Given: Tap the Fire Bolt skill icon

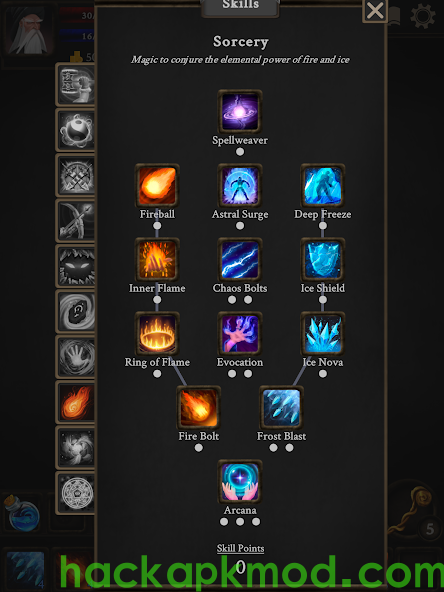Looking at the screenshot, I should click(199, 408).
